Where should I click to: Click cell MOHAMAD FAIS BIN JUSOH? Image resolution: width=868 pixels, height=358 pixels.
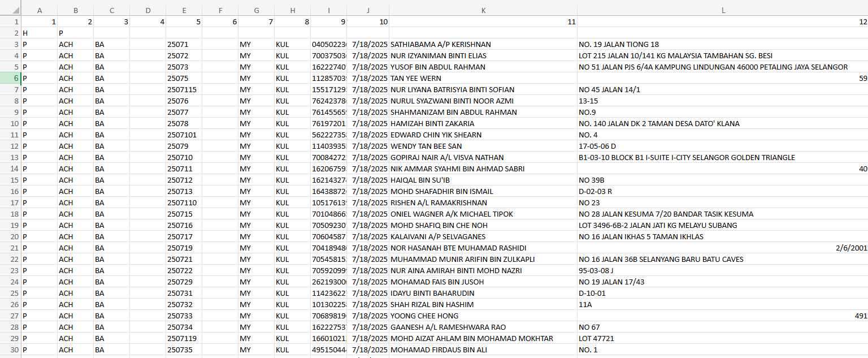click(483, 282)
